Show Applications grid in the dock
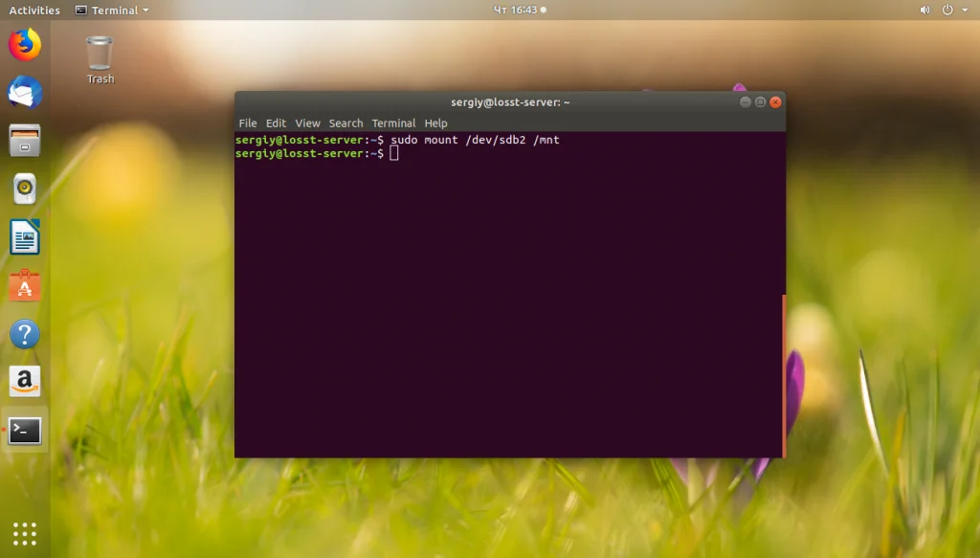 tap(24, 534)
